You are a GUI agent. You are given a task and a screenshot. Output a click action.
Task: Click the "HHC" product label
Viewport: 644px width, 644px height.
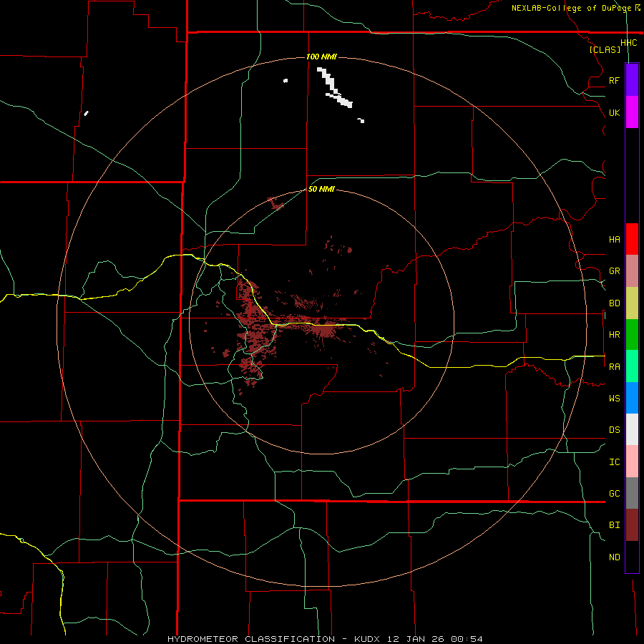tap(628, 43)
